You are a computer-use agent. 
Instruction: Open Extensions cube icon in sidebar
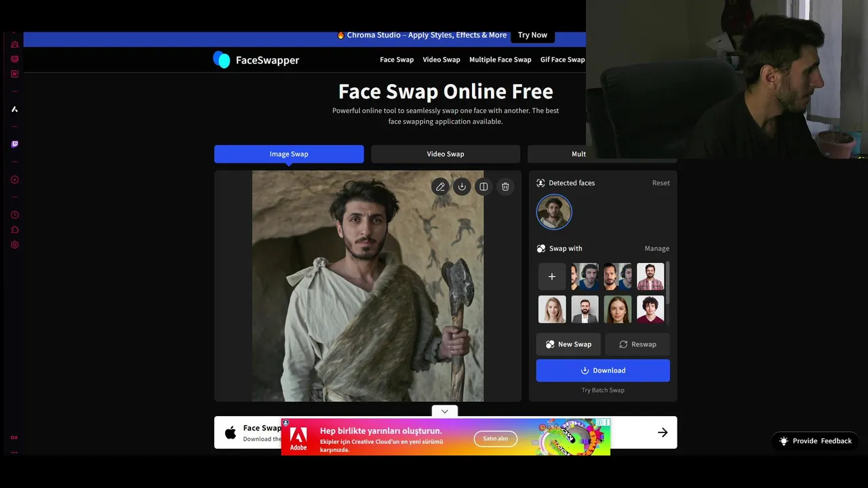point(15,230)
